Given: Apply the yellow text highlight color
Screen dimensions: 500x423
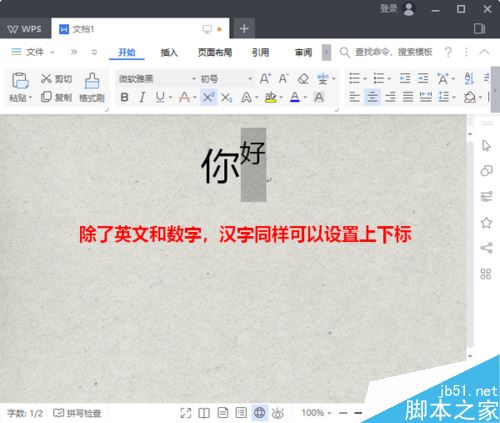Looking at the screenshot, I should (270, 97).
